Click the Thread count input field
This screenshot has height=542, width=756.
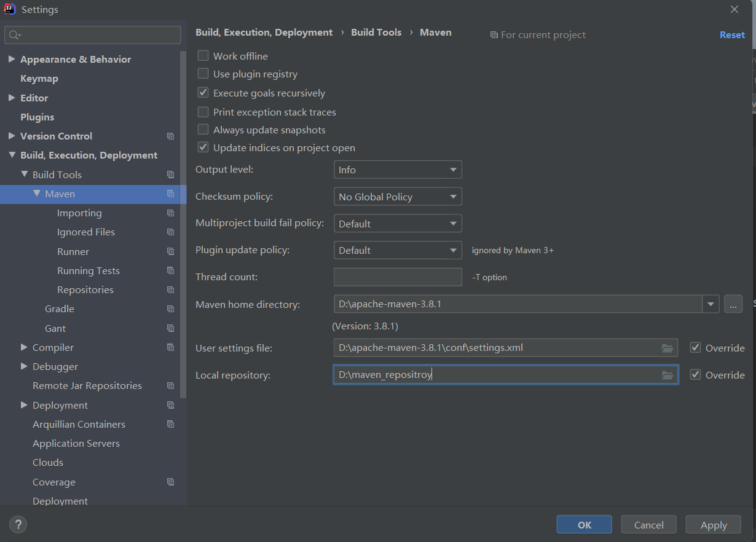tap(398, 277)
